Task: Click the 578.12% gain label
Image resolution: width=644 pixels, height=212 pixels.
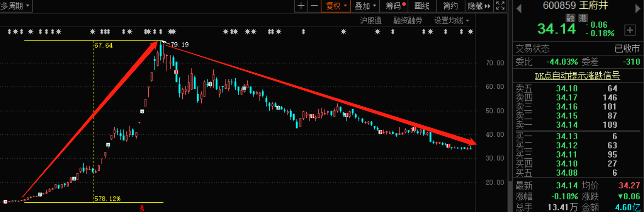Action: [x=107, y=199]
